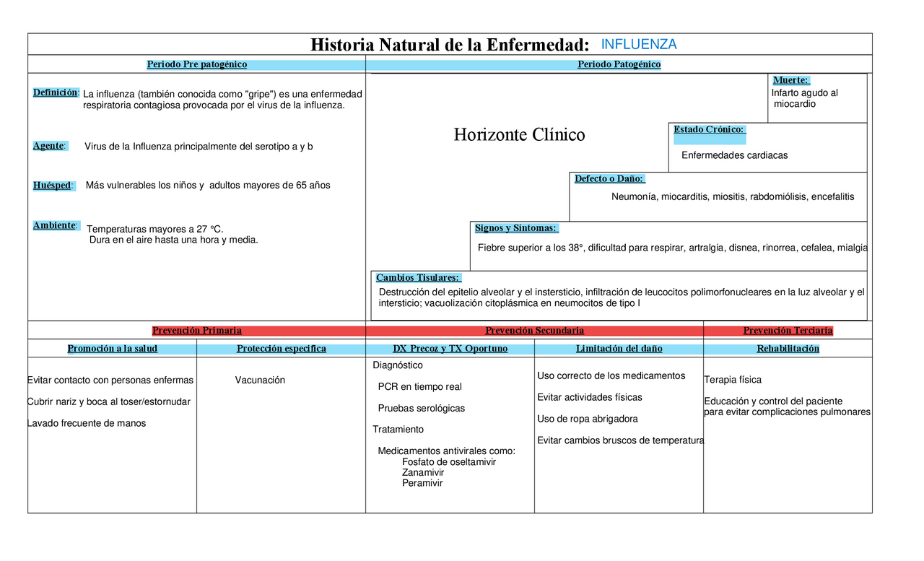
Task: Select the 'Muerte:' label
Action: pos(791,80)
